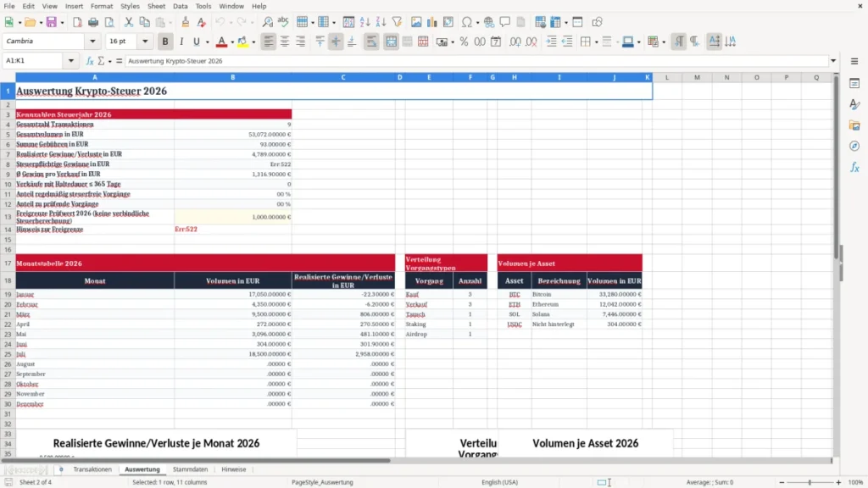Insert a comment
Viewport: 868px width, 488px height.
coord(505,22)
